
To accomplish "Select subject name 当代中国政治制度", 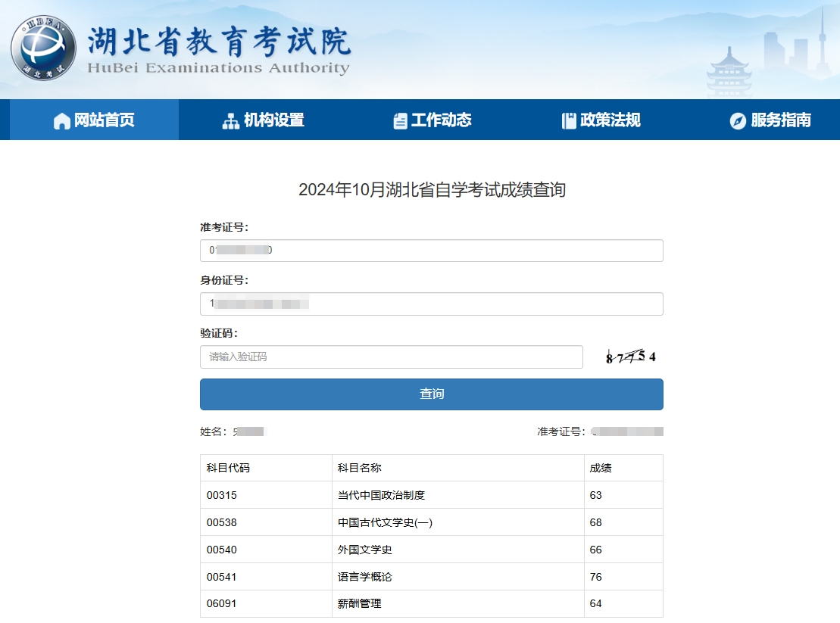I will point(382,495).
